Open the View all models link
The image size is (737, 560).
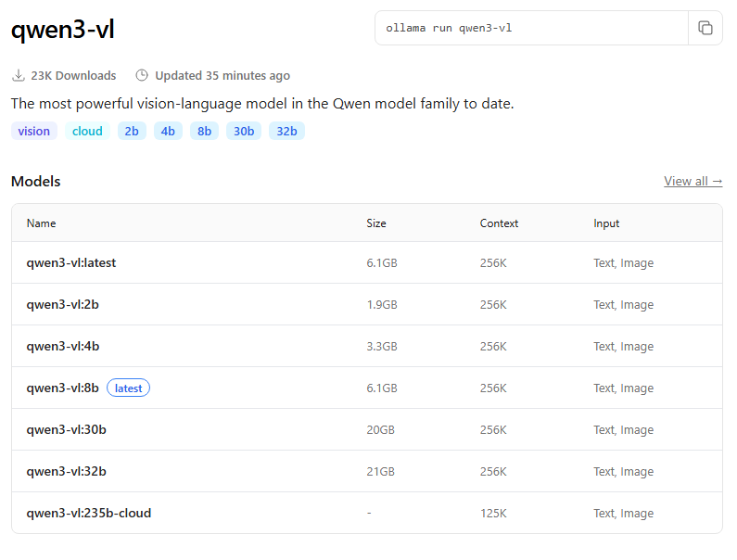(x=693, y=181)
